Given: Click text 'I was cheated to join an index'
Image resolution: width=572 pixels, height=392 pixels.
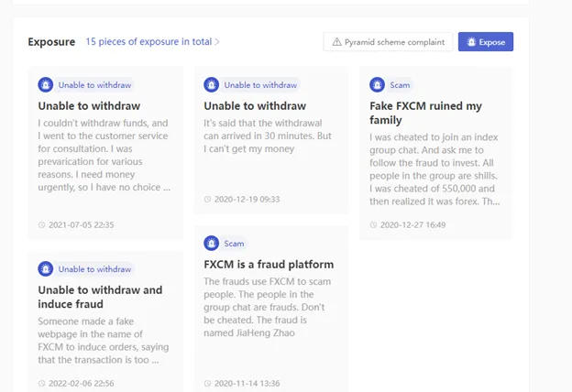Looking at the screenshot, I should point(434,169).
